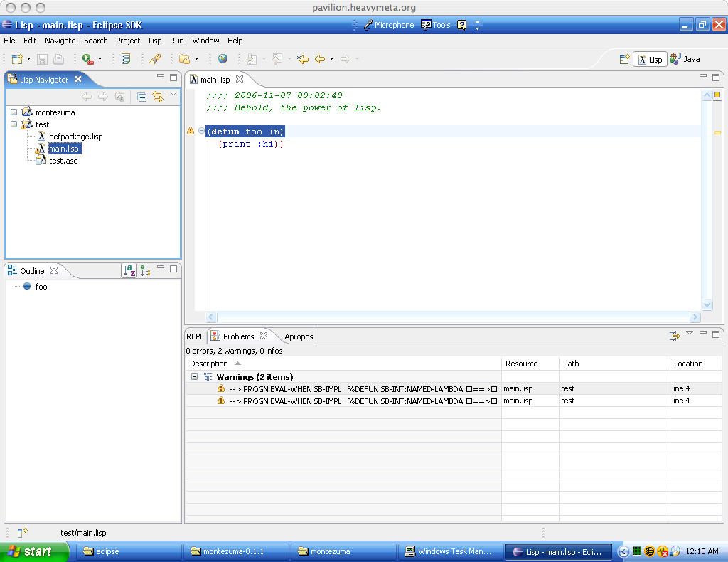Open montezuma-0.1.1 folder from taskbar
The image size is (728, 562).
coord(236,552)
